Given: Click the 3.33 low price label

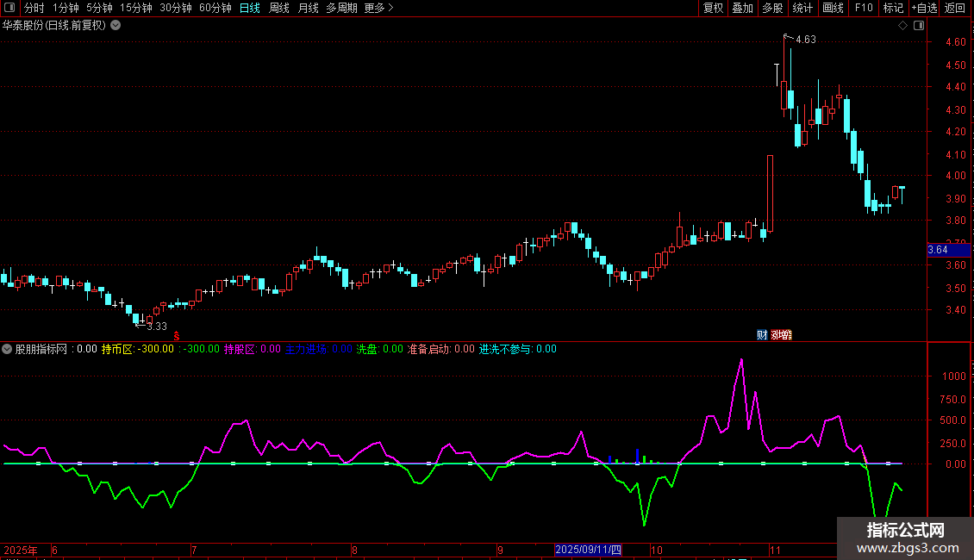Looking at the screenshot, I should point(157,327).
